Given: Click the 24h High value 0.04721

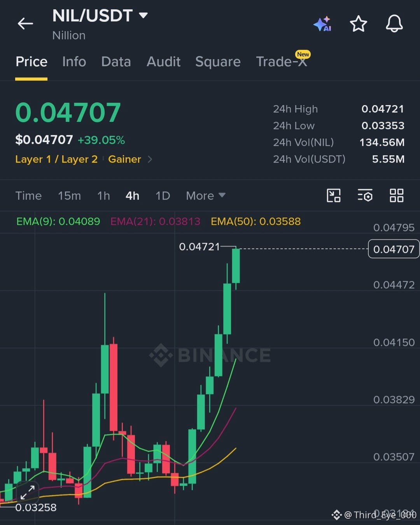Looking at the screenshot, I should [383, 109].
